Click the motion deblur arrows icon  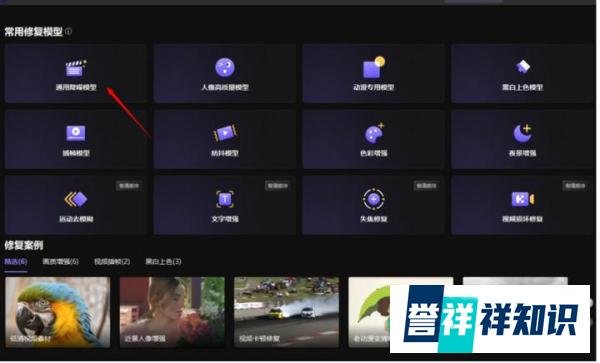76,199
